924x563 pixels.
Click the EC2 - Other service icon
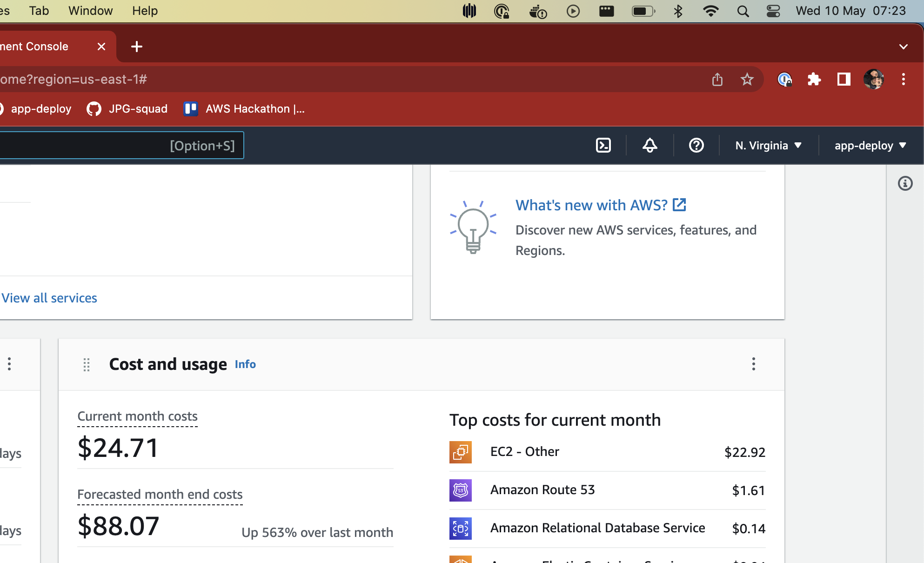coord(461,452)
